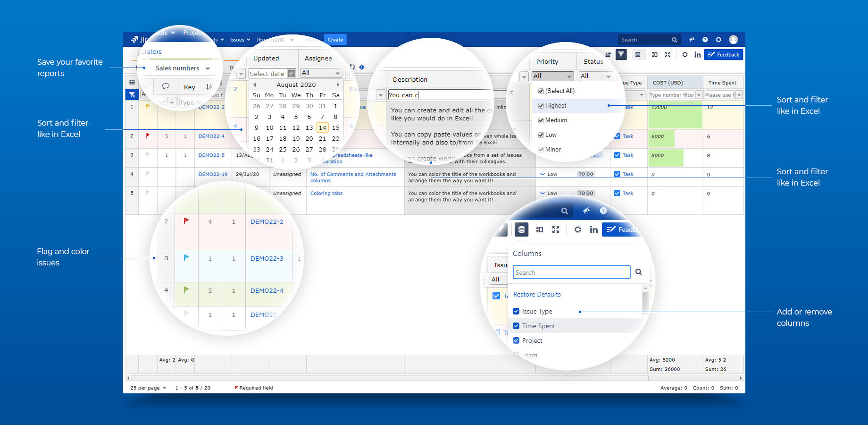Open the calendar icon in the Select date field
Screen dimensions: 868x425
[x=292, y=74]
